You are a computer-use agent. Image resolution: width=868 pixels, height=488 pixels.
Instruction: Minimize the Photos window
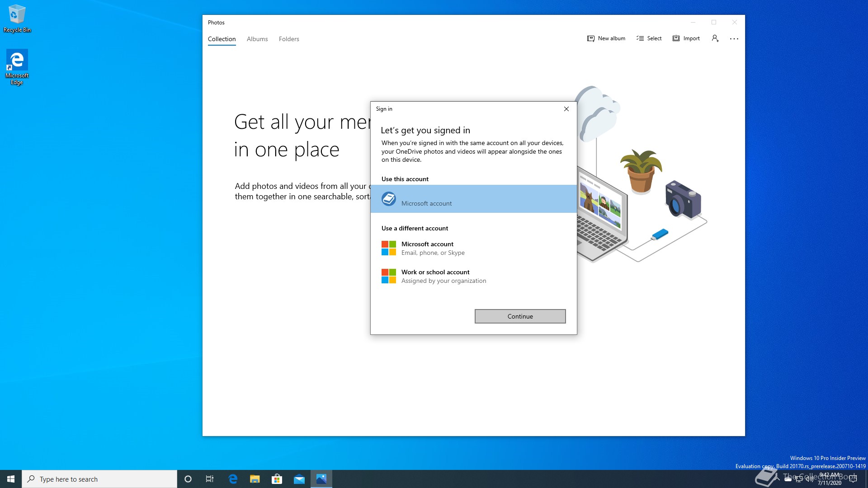coord(693,22)
